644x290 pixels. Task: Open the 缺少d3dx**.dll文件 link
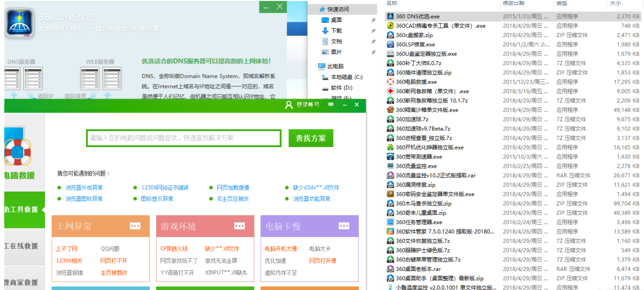[x=316, y=188]
